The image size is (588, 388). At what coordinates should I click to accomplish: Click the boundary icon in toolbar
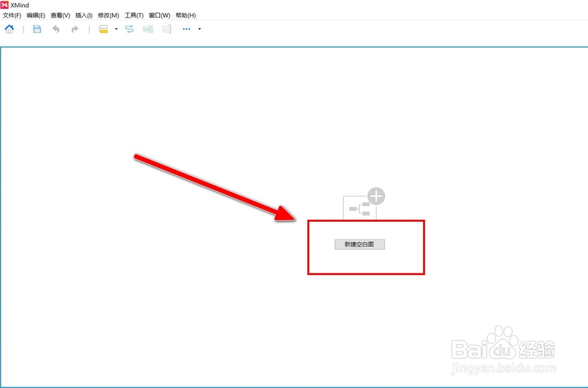[148, 29]
